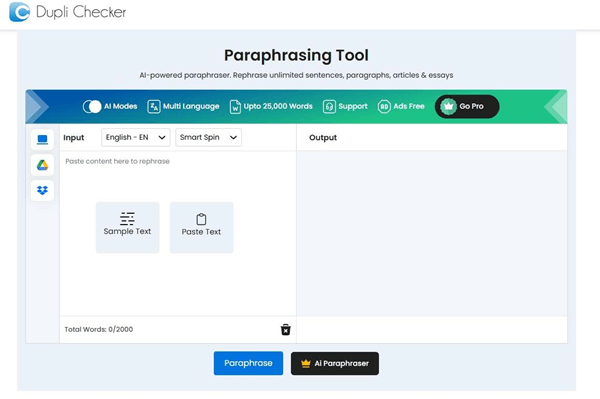Select upload from computer icon
The width and height of the screenshot is (600, 399).
pyautogui.click(x=42, y=140)
